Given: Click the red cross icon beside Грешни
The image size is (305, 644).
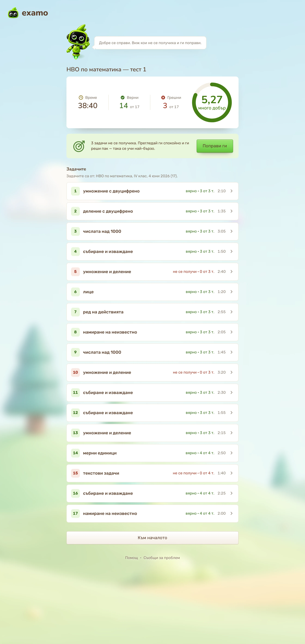Looking at the screenshot, I should pos(163,97).
